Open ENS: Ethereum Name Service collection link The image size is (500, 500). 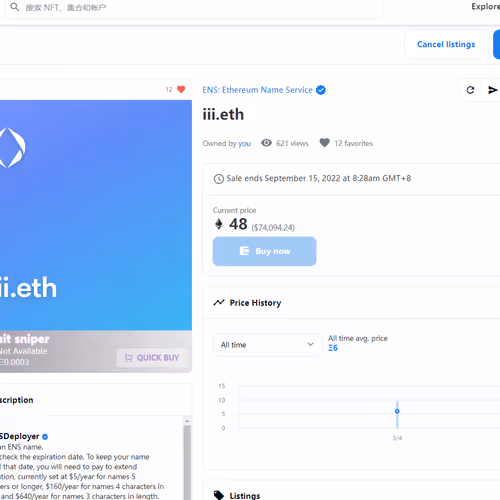(x=257, y=90)
